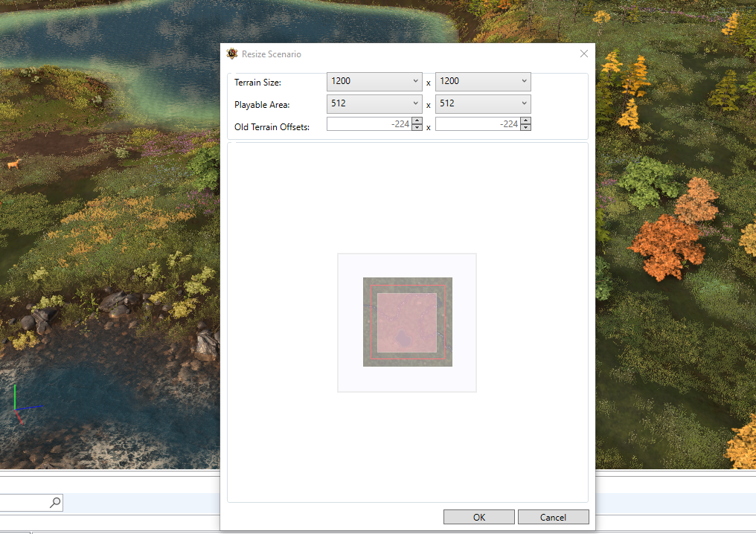
Task: Open the Terrain Size height dropdown
Action: click(483, 82)
